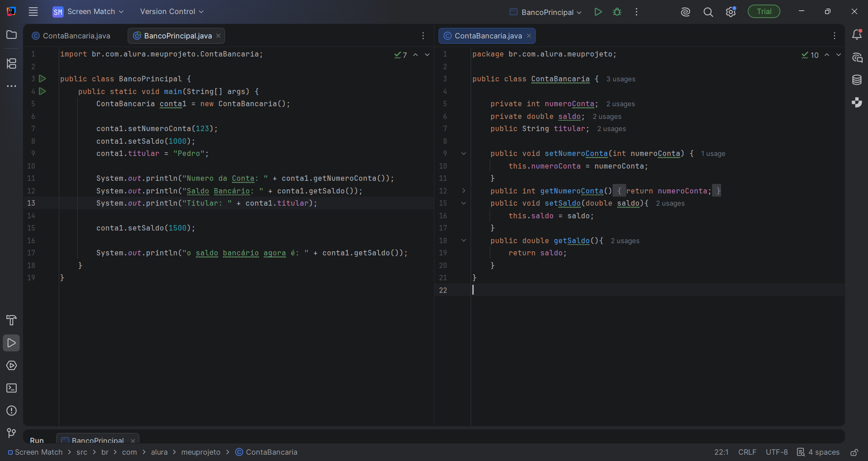This screenshot has height=461, width=868.
Task: Open the right sidebar plugin tool window icon
Action: point(857,103)
